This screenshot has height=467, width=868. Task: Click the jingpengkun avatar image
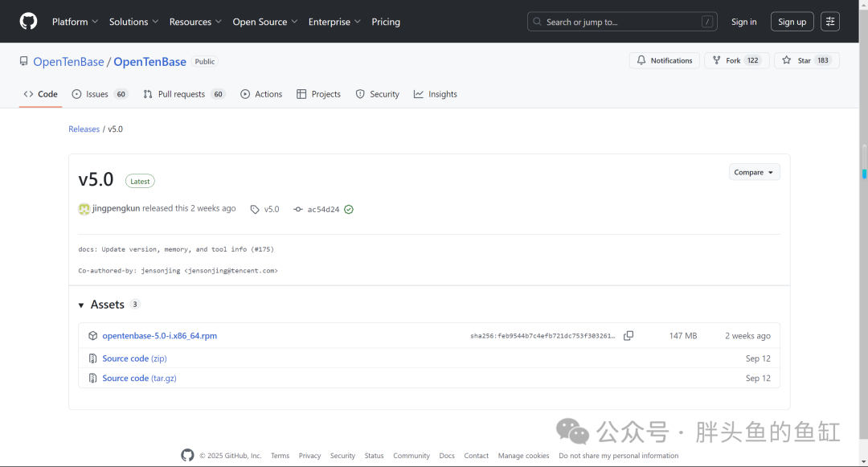84,209
